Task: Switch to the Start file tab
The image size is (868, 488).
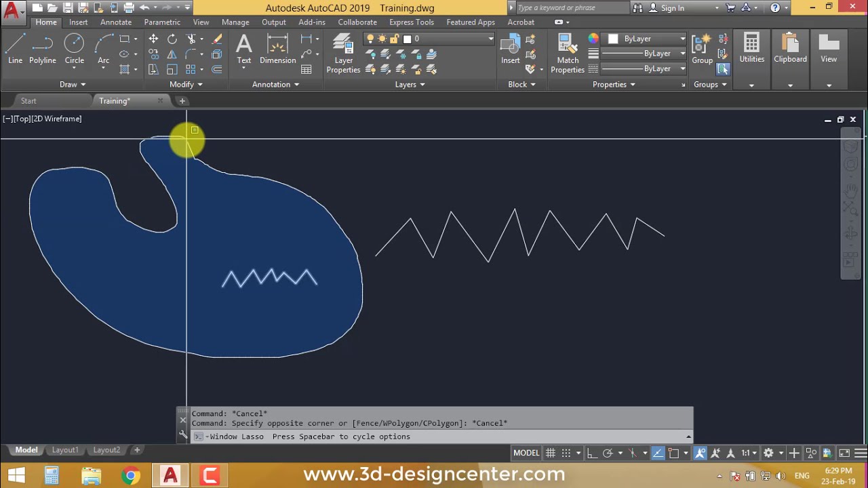Action: pyautogui.click(x=28, y=101)
